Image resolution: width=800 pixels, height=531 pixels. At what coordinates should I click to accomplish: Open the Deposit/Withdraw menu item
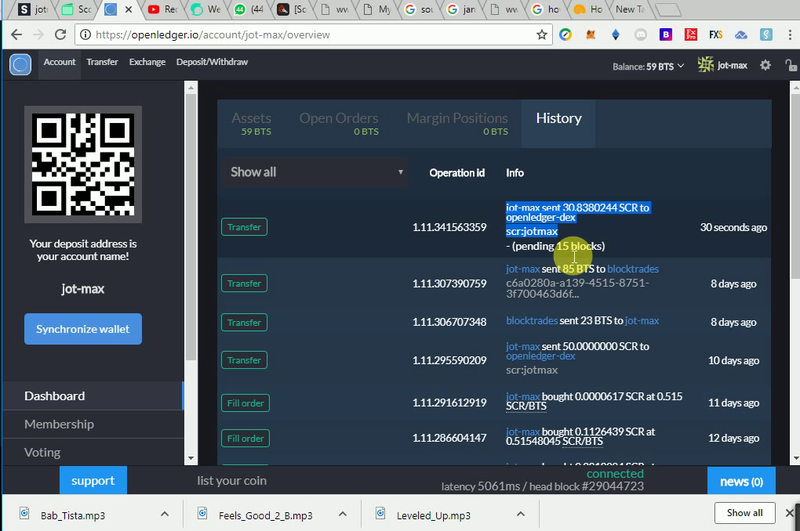coord(212,62)
